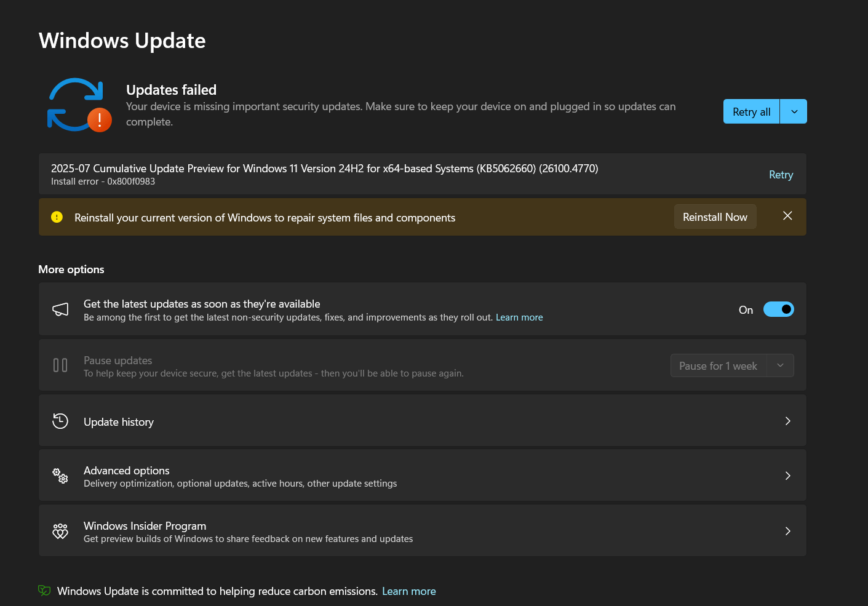The width and height of the screenshot is (868, 606).
Task: Dismiss the reinstall Windows banner
Action: pos(787,216)
